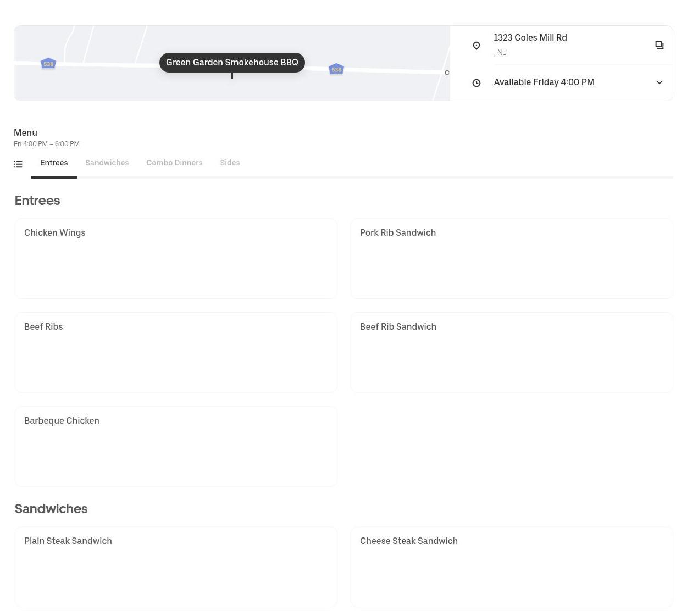Viewport: 687px width, 616px height.
Task: Select the Sides tab
Action: (230, 163)
